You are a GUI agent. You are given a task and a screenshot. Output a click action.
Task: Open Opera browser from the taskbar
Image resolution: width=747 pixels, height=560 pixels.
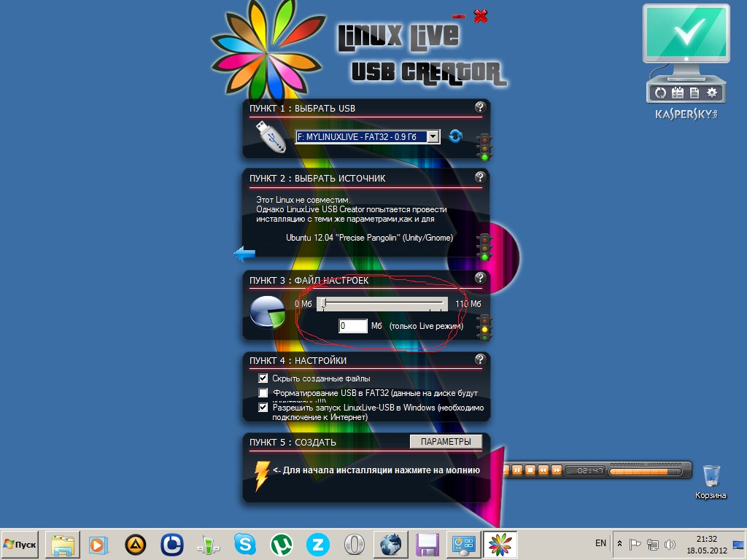tap(355, 544)
